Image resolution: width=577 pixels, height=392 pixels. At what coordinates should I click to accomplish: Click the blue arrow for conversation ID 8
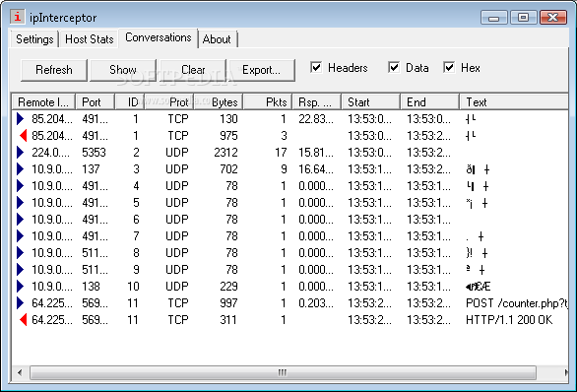21,252
